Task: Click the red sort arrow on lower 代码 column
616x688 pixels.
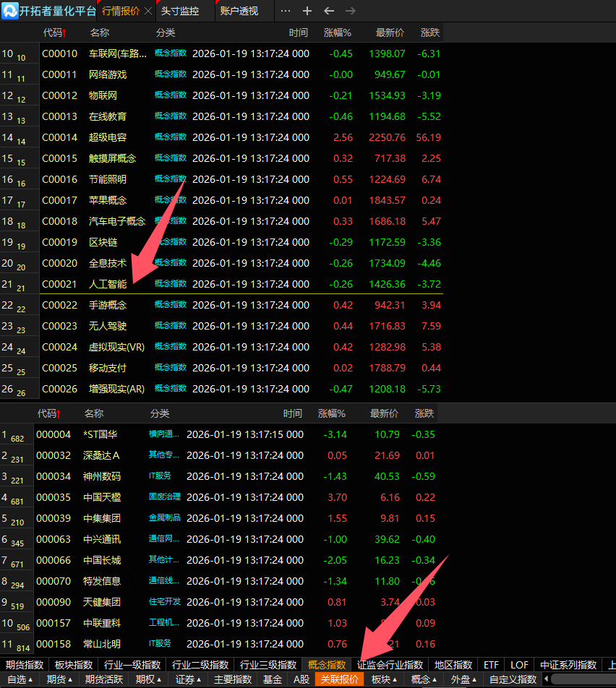Action: pyautogui.click(x=59, y=414)
